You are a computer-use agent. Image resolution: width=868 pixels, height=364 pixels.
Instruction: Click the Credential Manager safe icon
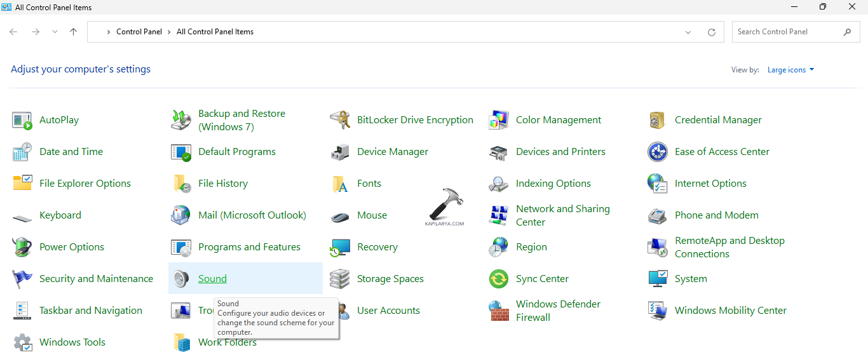(x=657, y=120)
